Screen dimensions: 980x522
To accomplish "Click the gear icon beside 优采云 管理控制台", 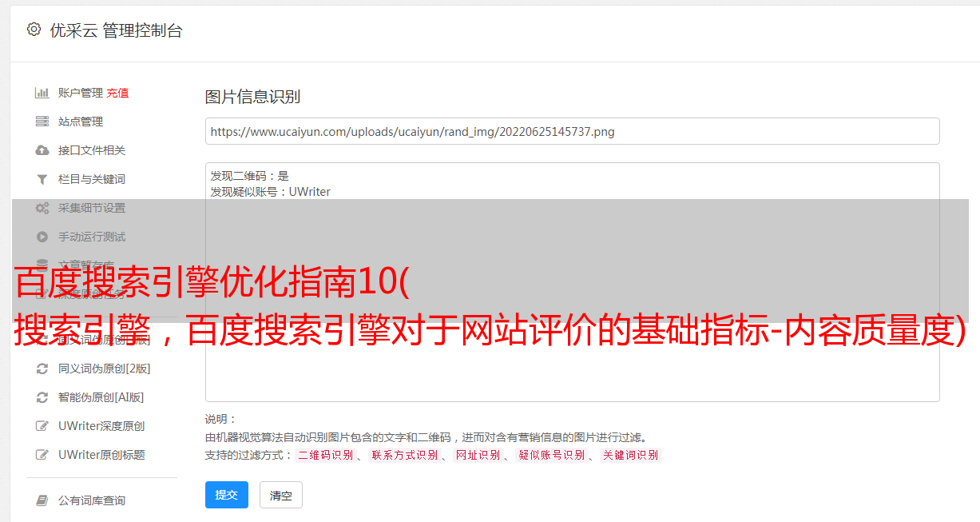I will (34, 30).
